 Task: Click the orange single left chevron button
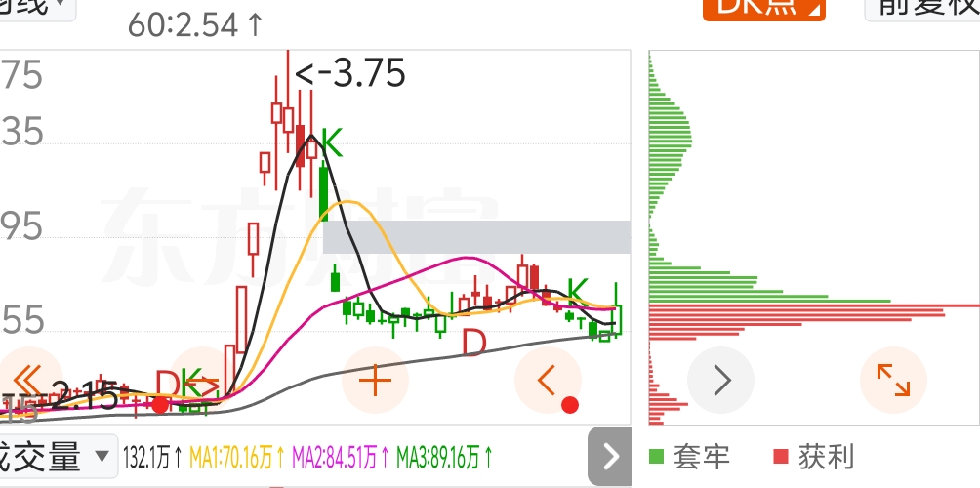pos(548,380)
